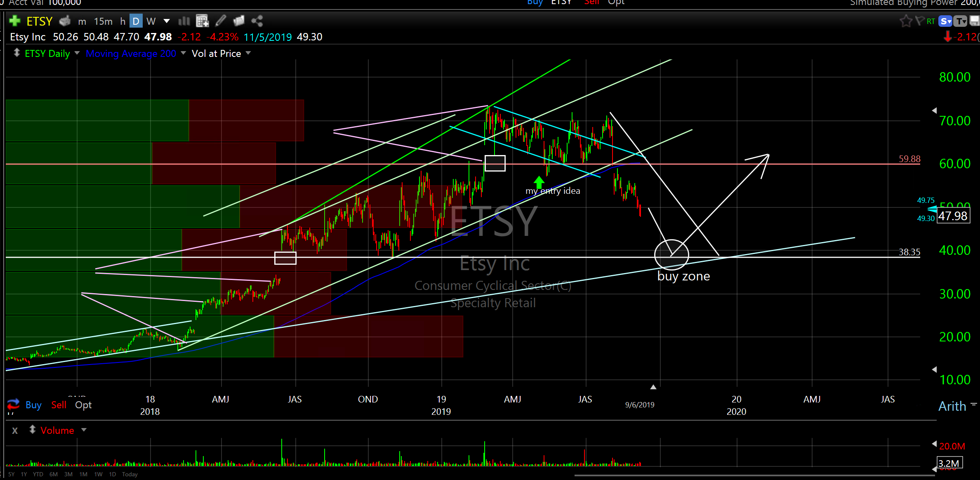This screenshot has width=980, height=480.
Task: Click the swap arrows trade icon
Action: pyautogui.click(x=13, y=404)
